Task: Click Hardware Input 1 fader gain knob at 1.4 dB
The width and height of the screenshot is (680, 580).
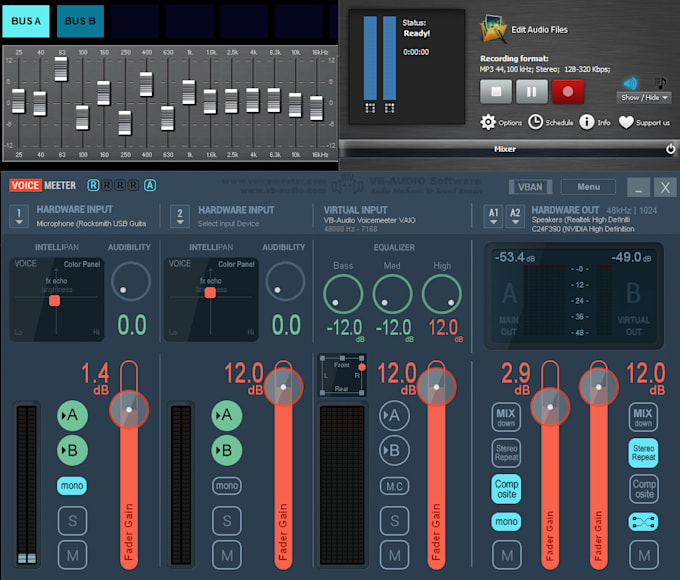Action: [x=129, y=410]
